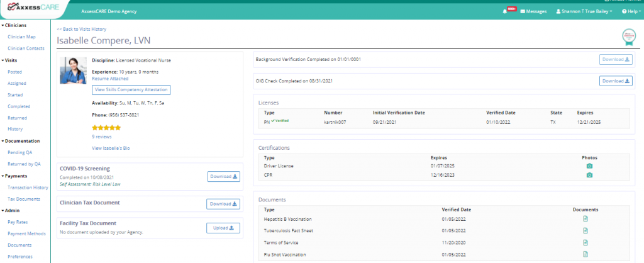Screen dimensions: 644x263
Task: Collapse the Documentation sidebar section
Action: [21, 141]
